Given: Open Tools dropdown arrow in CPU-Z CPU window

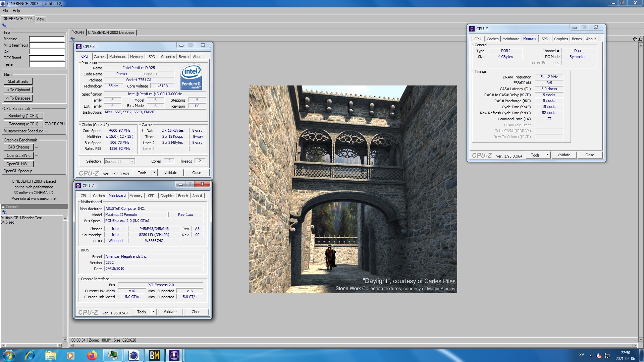Looking at the screenshot, I should (154, 173).
